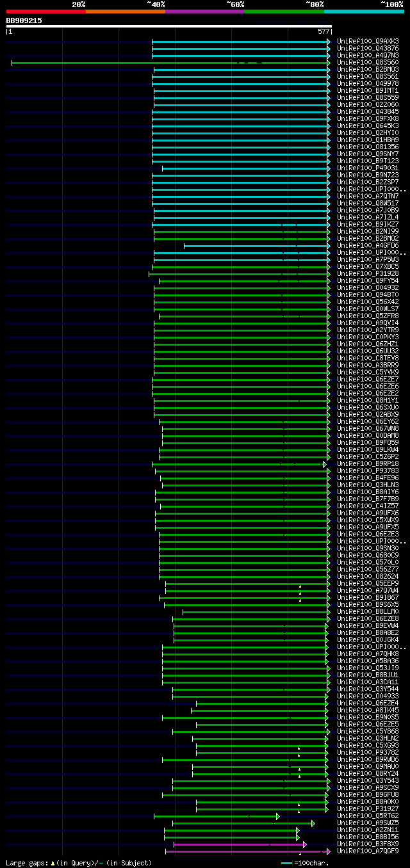
Task: Select label UniRef100_Q645K3
Action: click(x=368, y=126)
